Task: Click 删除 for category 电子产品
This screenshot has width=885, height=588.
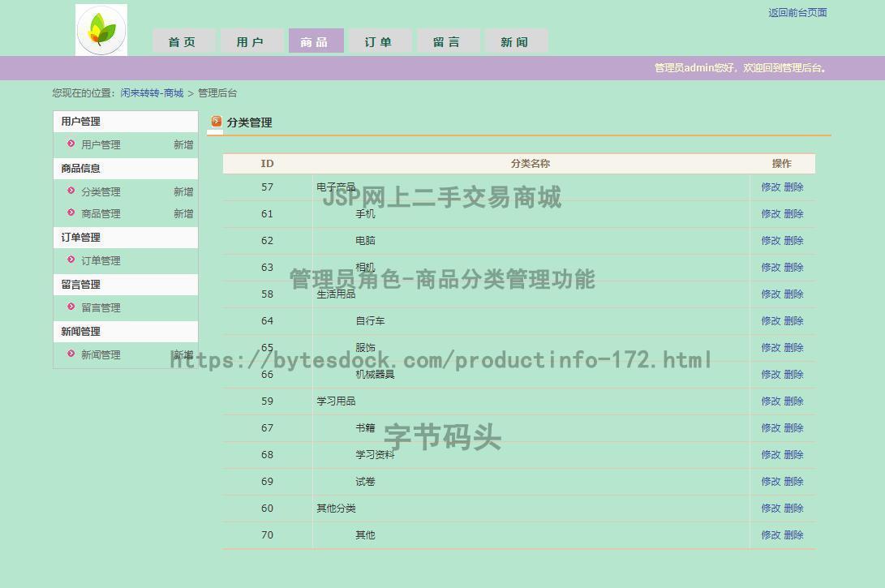Action: pyautogui.click(x=793, y=187)
